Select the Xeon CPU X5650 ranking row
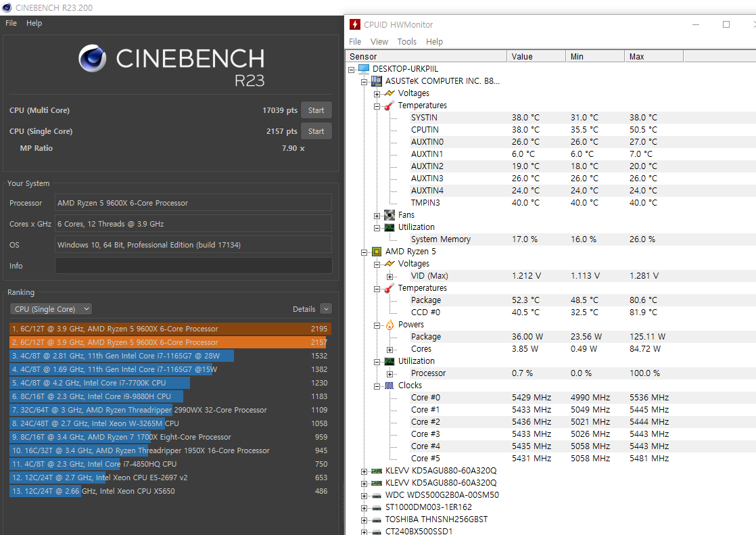Image resolution: width=756 pixels, height=535 pixels. pyautogui.click(x=170, y=491)
